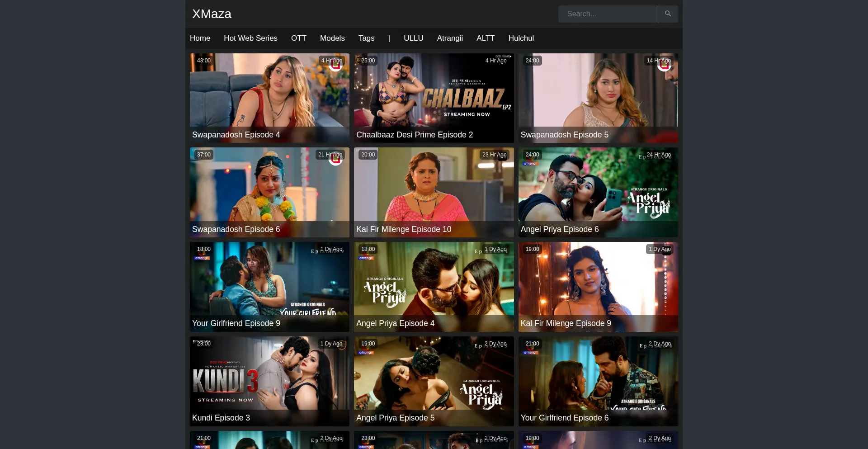Click the 14 Hr Ago badge
Screen dimensions: 868x449
[x=659, y=61]
